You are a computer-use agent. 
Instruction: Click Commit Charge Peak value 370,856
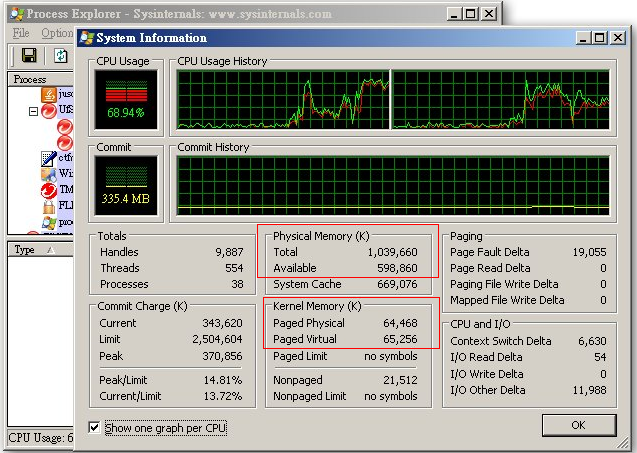click(222, 356)
